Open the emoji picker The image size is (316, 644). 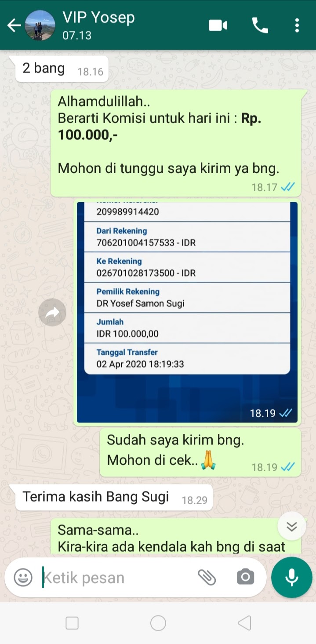(23, 577)
